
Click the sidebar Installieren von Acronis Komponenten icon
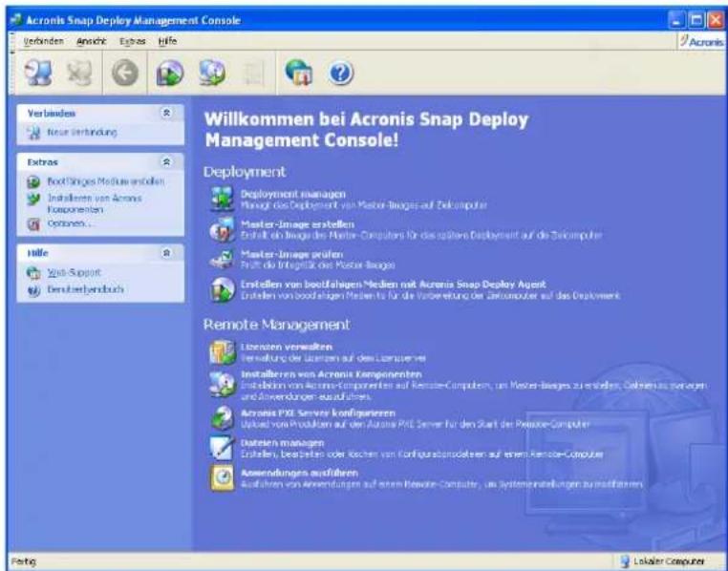tap(33, 199)
